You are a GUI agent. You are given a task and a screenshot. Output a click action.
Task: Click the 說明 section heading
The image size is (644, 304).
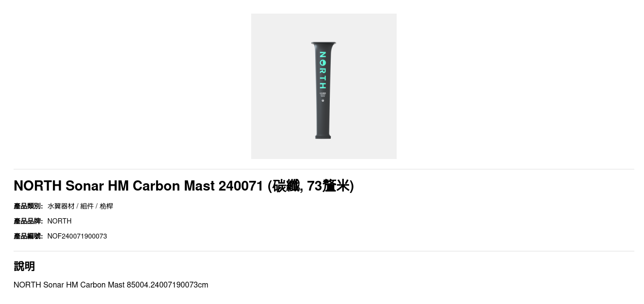click(x=24, y=266)
